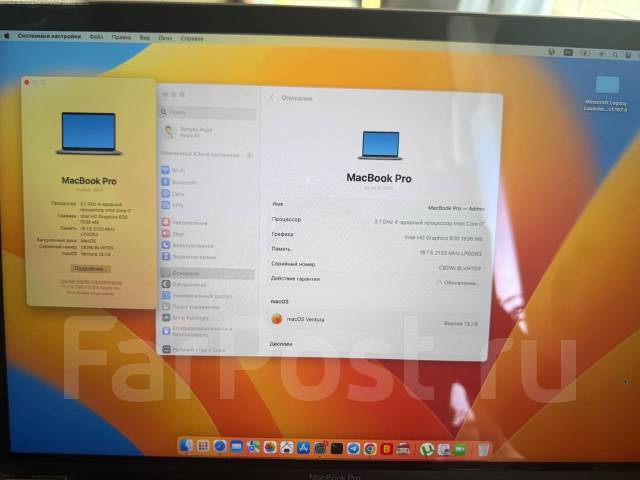The width and height of the screenshot is (640, 480).
Task: Click the graphics value Intel HD Graphics 630
Action: click(443, 238)
